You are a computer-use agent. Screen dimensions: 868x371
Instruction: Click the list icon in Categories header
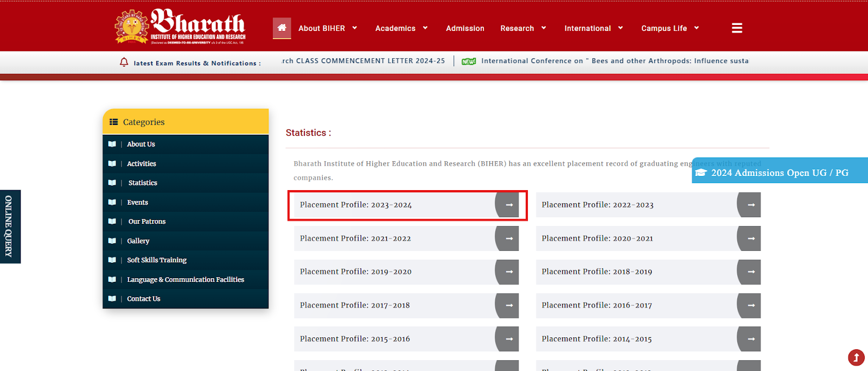114,122
